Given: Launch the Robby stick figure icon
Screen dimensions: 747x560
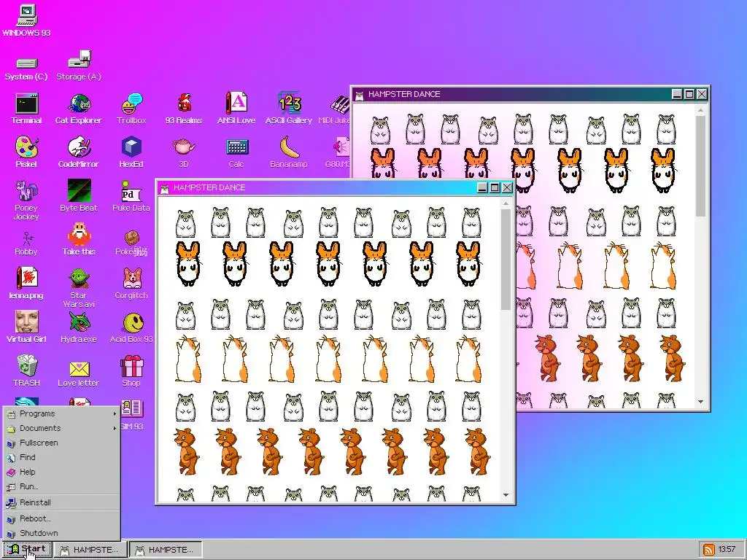Looking at the screenshot, I should 26,244.
